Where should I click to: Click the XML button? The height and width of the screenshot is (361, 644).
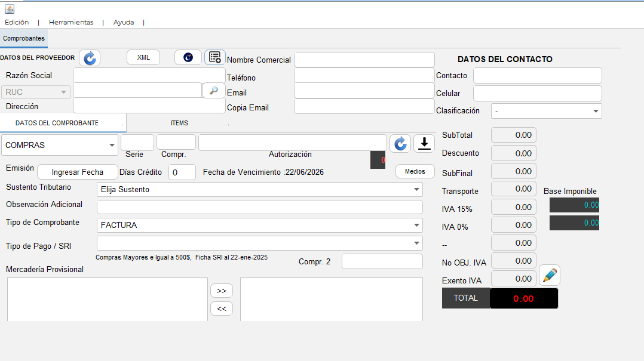pos(143,57)
